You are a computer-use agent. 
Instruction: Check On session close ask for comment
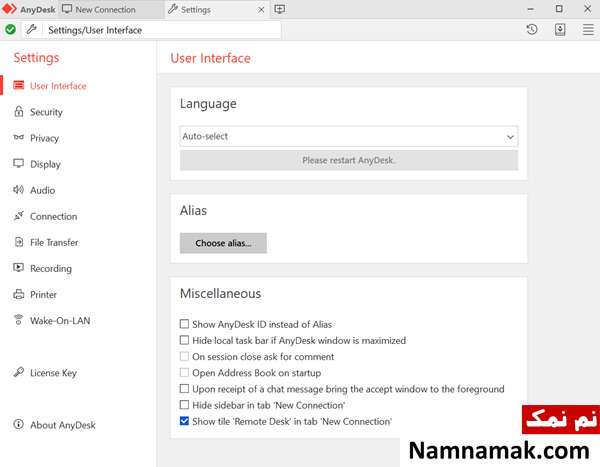[x=184, y=356]
